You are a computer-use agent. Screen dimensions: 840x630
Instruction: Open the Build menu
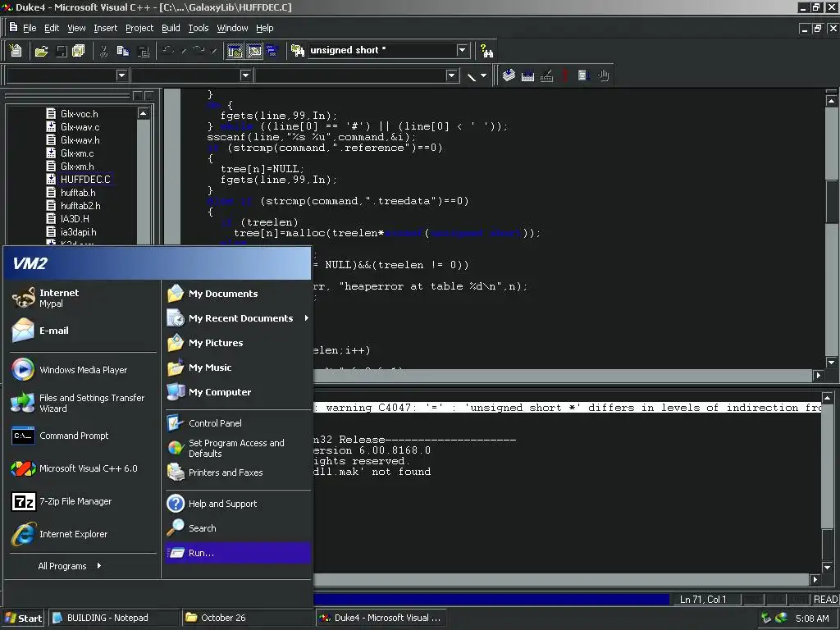pyautogui.click(x=171, y=28)
